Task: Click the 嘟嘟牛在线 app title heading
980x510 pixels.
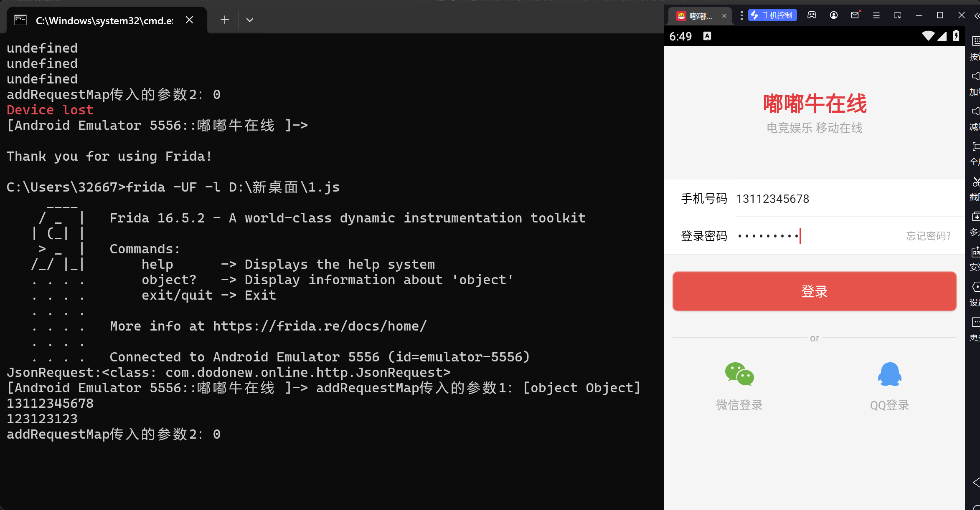Action: 815,104
